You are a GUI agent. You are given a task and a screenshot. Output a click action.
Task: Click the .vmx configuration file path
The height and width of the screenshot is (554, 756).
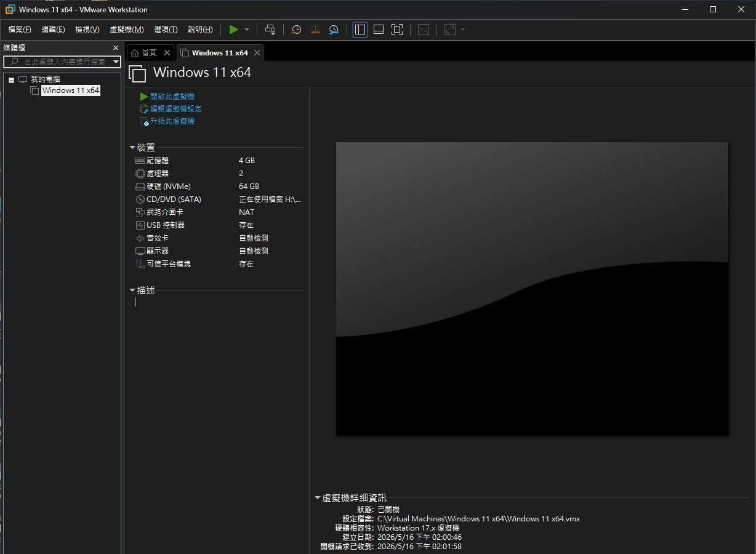click(x=478, y=519)
